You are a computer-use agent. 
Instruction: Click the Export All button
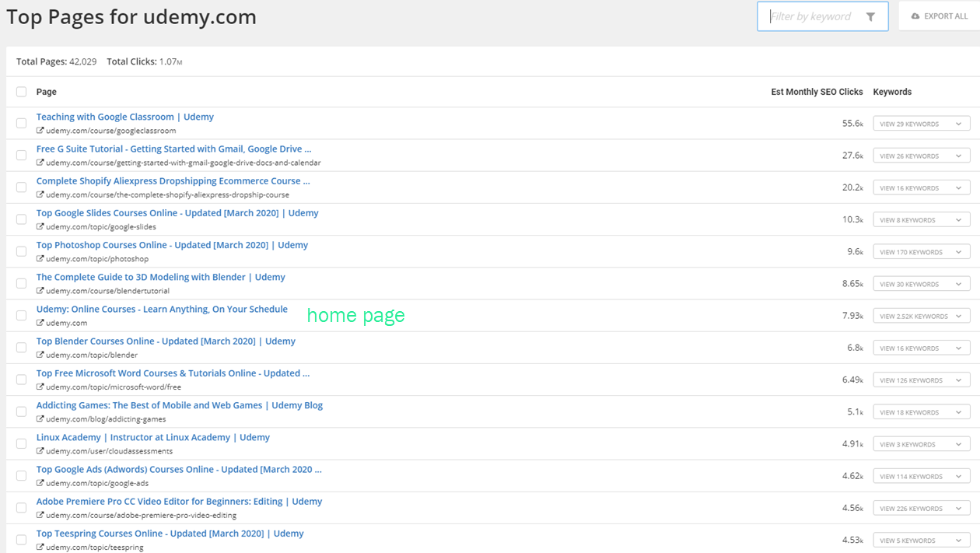click(x=940, y=16)
